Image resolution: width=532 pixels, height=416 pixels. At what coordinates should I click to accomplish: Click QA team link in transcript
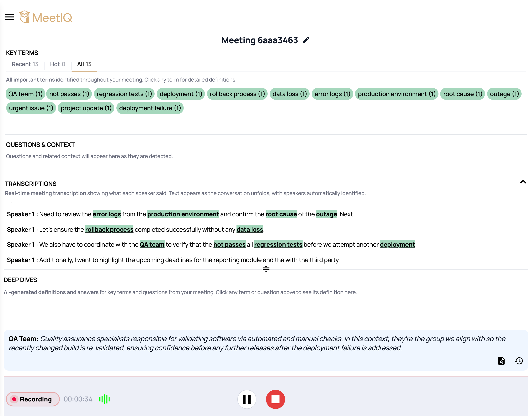[x=152, y=244]
